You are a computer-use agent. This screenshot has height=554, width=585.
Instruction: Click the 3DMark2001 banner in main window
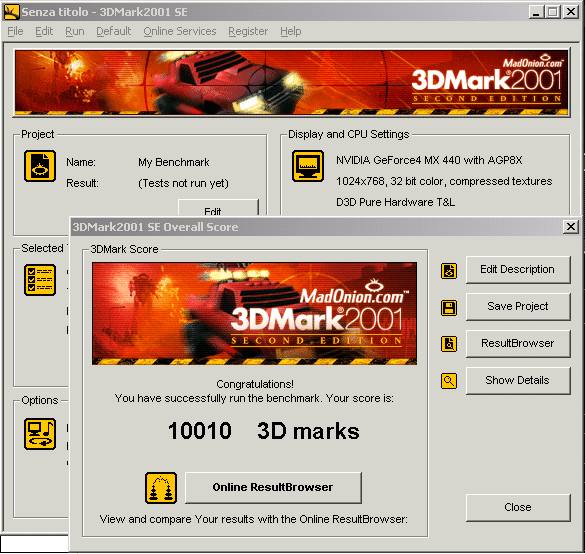[x=291, y=82]
